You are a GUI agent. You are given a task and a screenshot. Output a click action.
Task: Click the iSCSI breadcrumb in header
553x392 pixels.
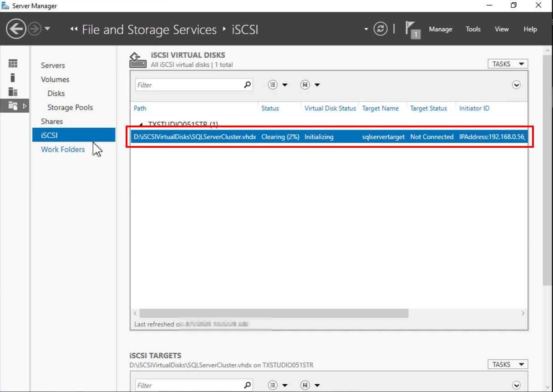(x=245, y=30)
